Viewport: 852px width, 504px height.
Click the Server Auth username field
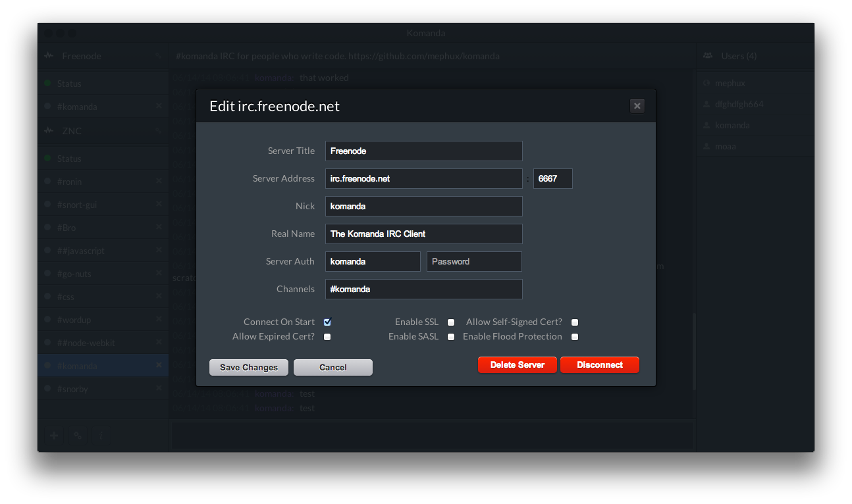[x=373, y=261]
